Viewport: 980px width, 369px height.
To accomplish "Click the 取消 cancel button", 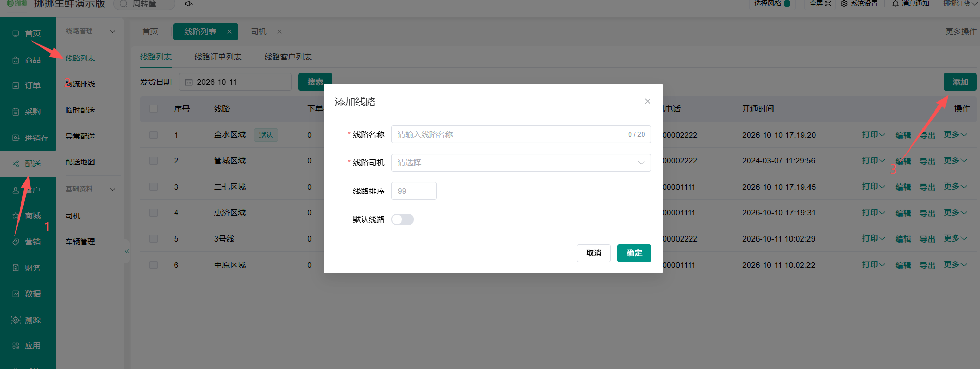I will pos(594,253).
